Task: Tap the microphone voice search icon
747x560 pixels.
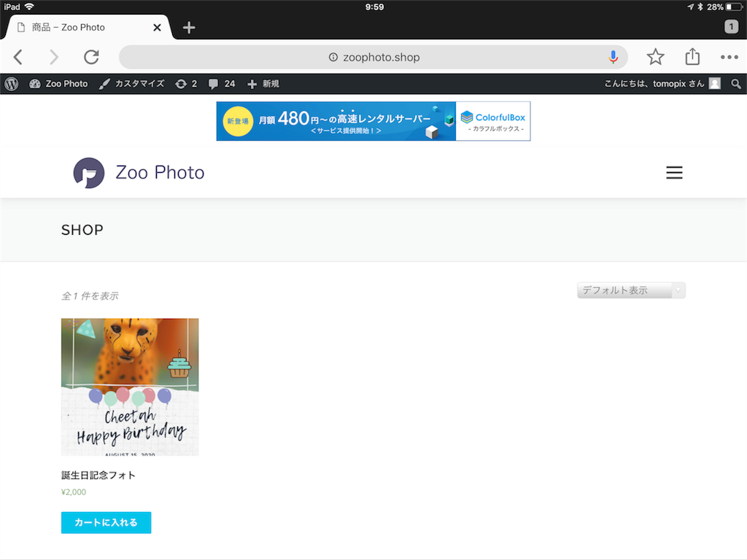Action: pos(613,57)
